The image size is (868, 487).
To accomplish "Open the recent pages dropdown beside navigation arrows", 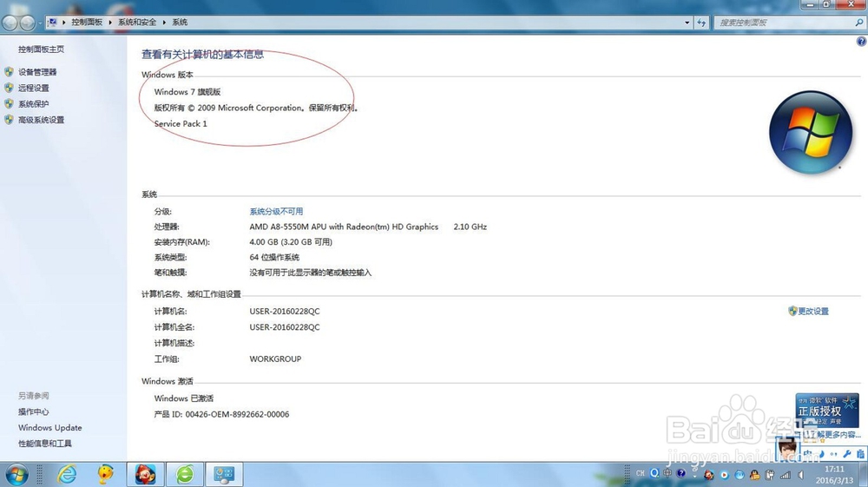I will (x=39, y=23).
